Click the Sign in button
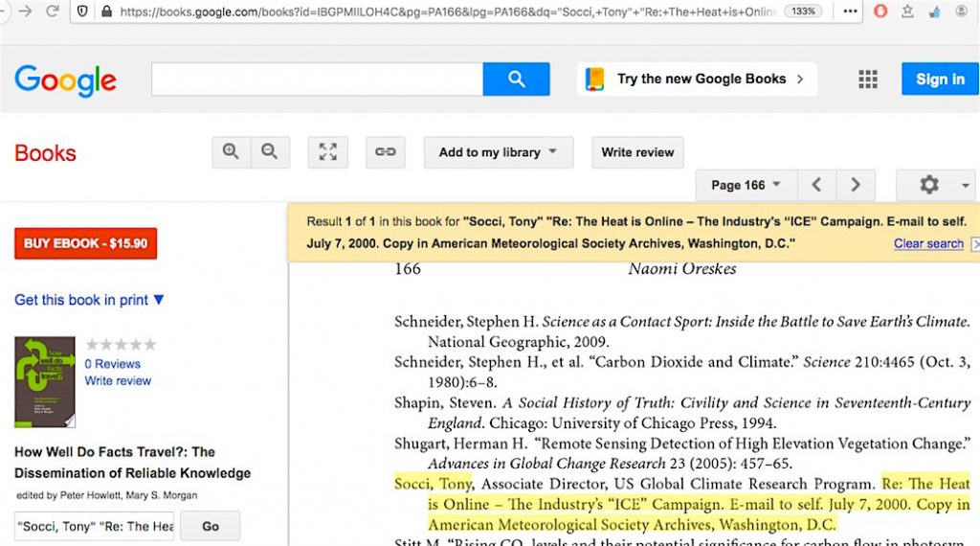The height and width of the screenshot is (546, 980). coord(939,80)
